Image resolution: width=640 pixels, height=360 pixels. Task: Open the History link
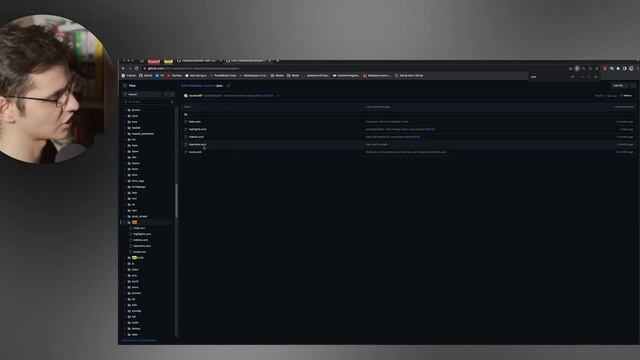[x=626, y=96]
